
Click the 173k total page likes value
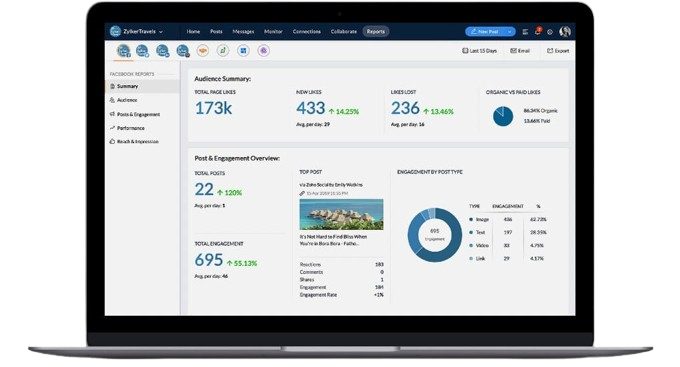point(213,108)
